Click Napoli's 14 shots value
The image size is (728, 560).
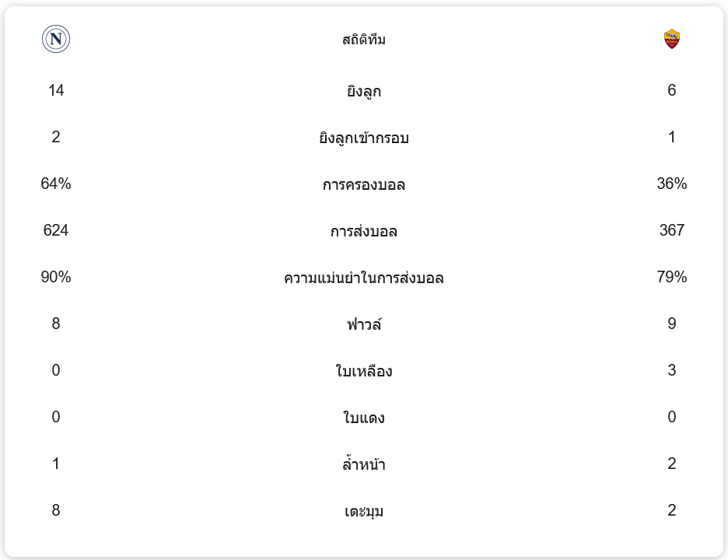tap(56, 90)
